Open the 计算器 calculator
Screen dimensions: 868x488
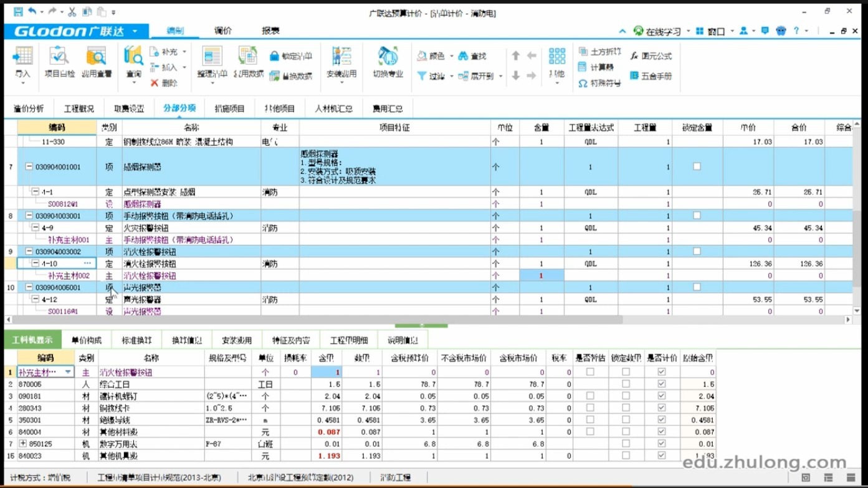click(x=596, y=67)
